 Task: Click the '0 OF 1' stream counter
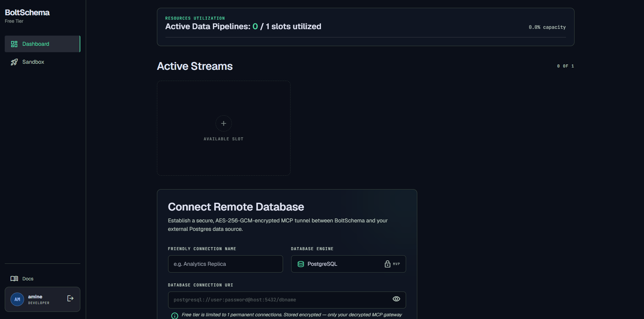pyautogui.click(x=565, y=66)
